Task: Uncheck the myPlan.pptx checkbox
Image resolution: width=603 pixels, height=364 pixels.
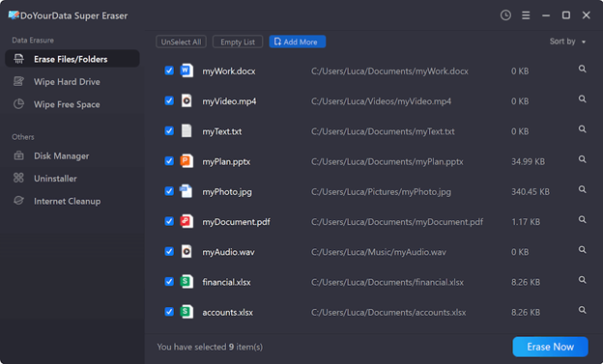Action: [169, 161]
